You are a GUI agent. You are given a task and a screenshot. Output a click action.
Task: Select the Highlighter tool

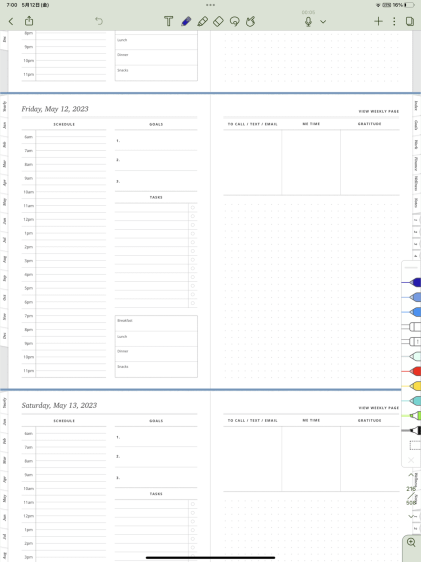[202, 22]
